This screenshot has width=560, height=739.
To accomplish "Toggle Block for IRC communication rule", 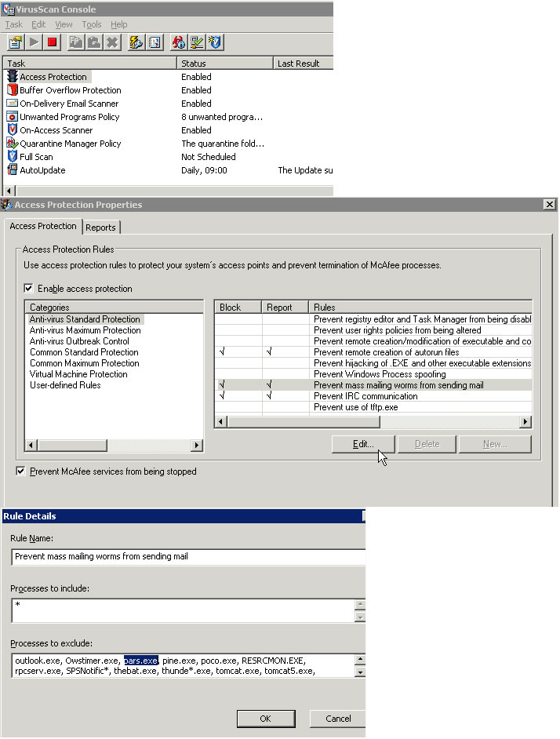I will (x=222, y=396).
